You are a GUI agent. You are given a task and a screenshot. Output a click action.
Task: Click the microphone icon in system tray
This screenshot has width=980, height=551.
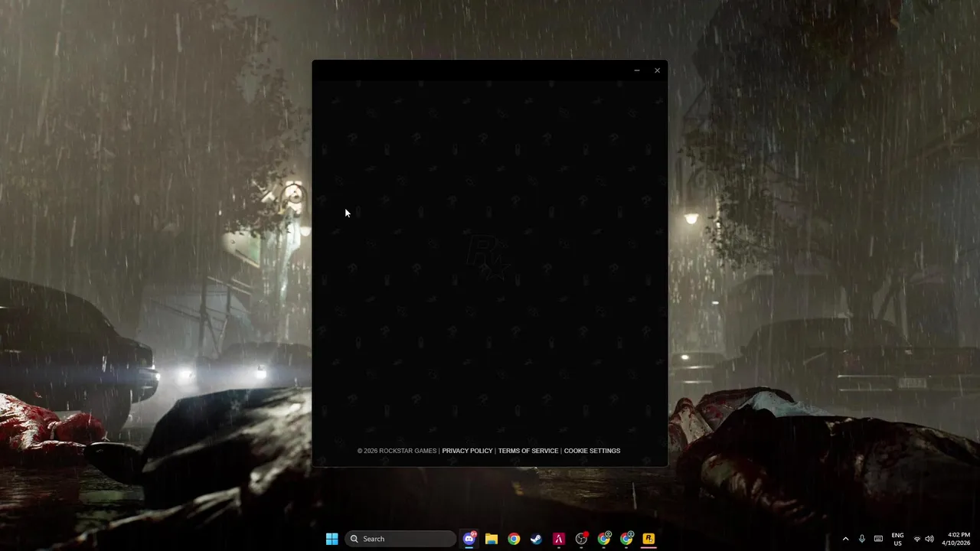pos(862,539)
